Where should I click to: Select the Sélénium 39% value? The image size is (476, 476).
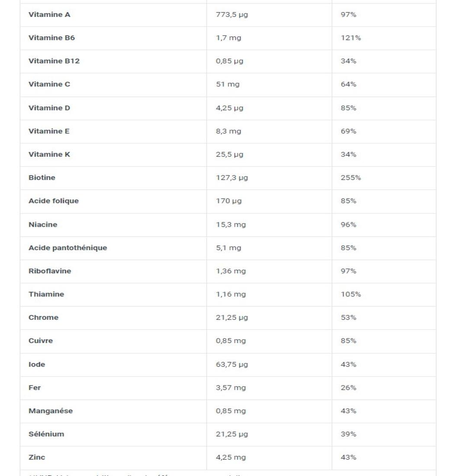click(x=348, y=434)
